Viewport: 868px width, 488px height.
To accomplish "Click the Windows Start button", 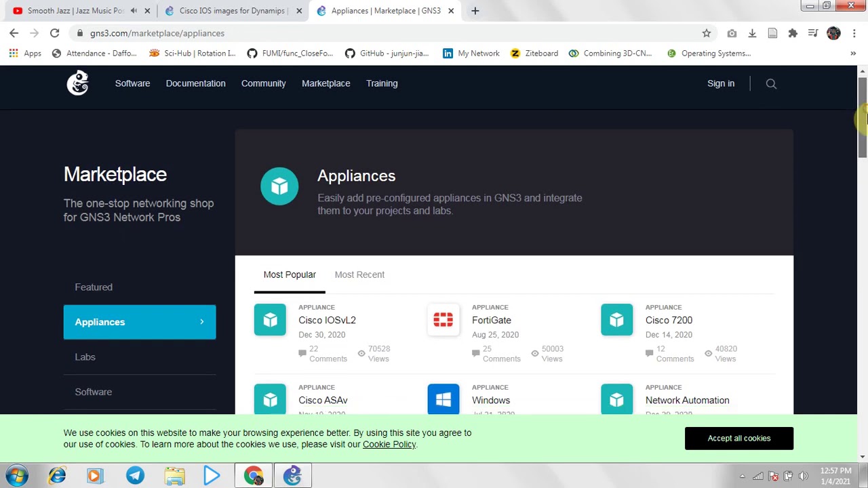I will 17,476.
